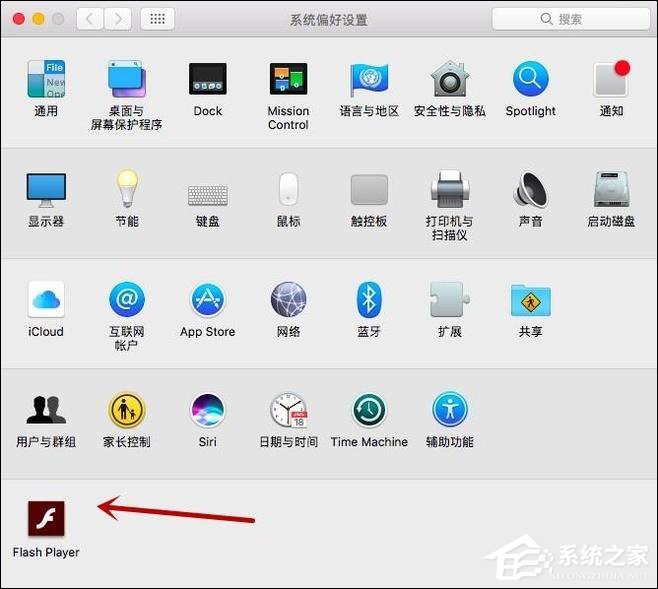Click the forward navigation arrow button

118,19
